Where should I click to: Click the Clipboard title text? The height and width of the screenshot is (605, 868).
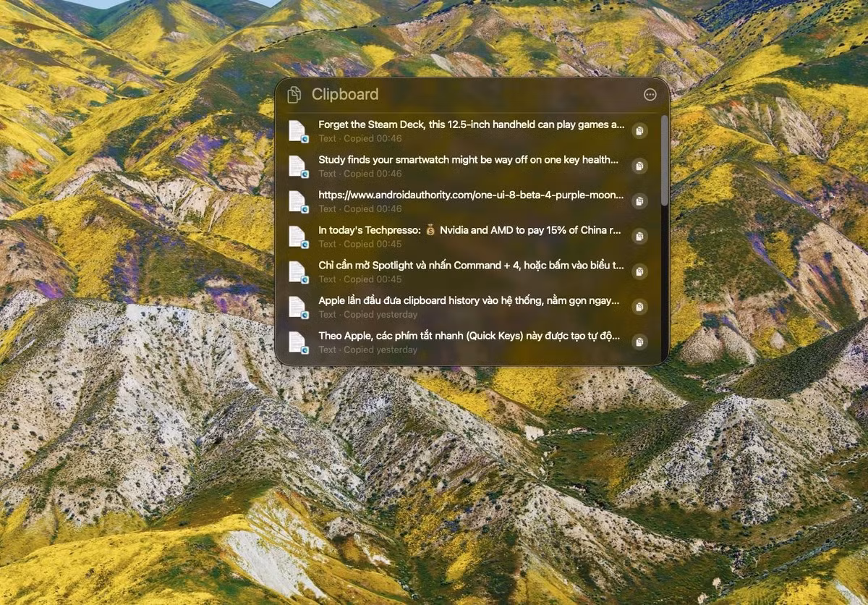click(x=345, y=94)
